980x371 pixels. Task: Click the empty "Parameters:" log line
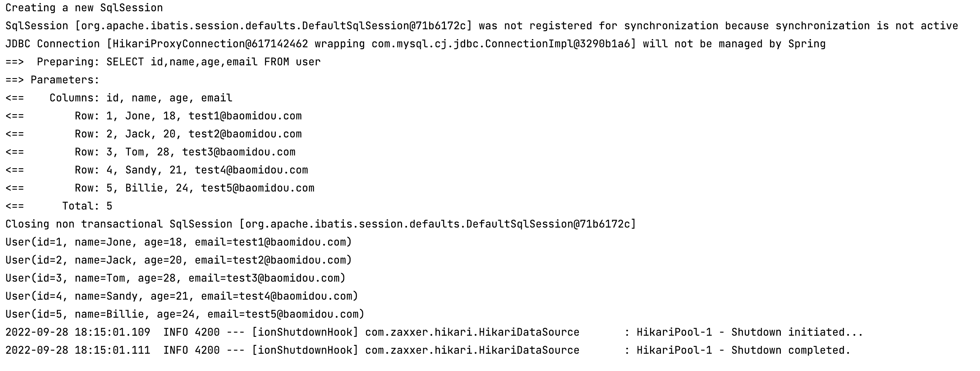point(65,80)
